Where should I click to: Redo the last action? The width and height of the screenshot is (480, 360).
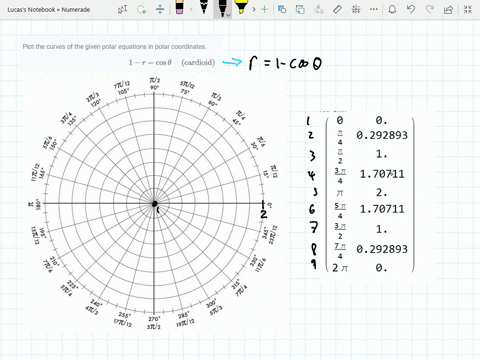pyautogui.click(x=430, y=9)
